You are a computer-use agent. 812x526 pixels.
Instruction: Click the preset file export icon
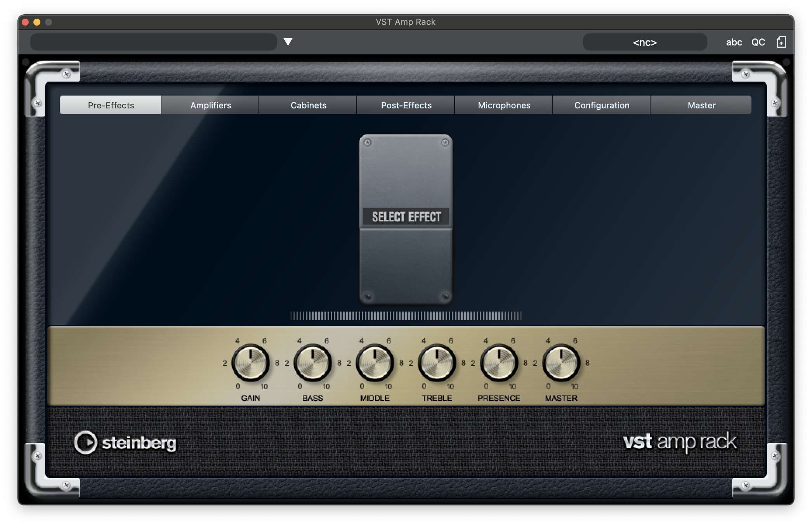(781, 42)
